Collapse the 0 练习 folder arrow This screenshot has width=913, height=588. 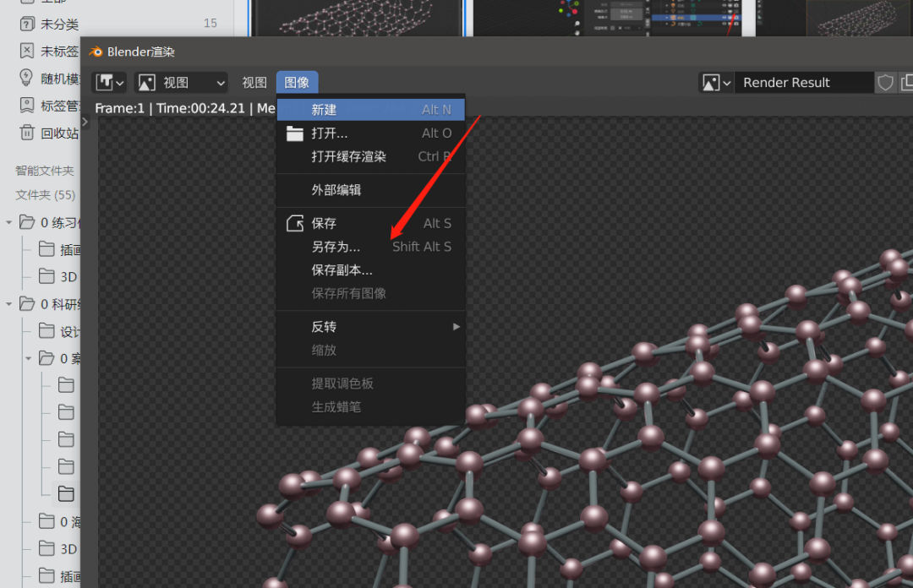[x=8, y=222]
